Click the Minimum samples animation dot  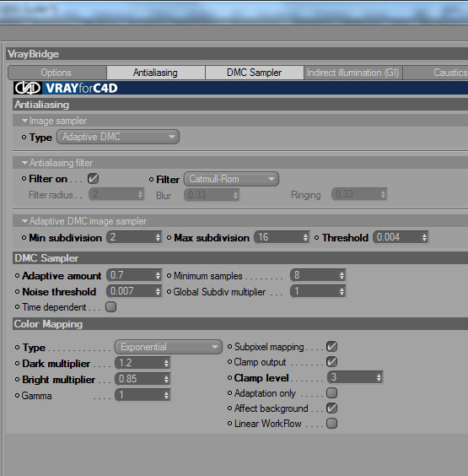pos(169,276)
